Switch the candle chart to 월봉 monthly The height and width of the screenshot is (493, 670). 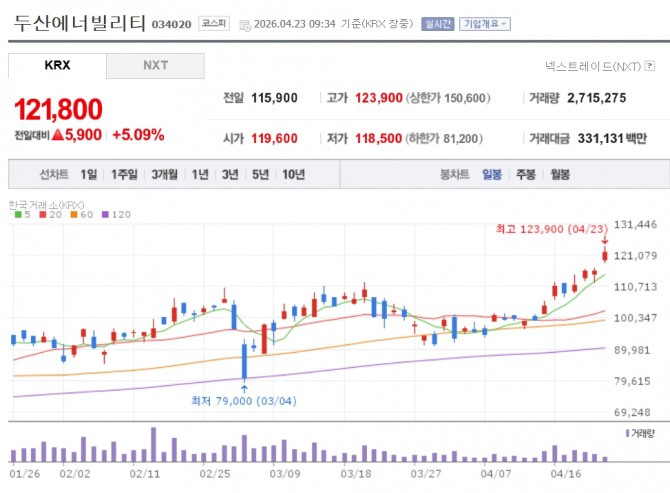coord(560,174)
